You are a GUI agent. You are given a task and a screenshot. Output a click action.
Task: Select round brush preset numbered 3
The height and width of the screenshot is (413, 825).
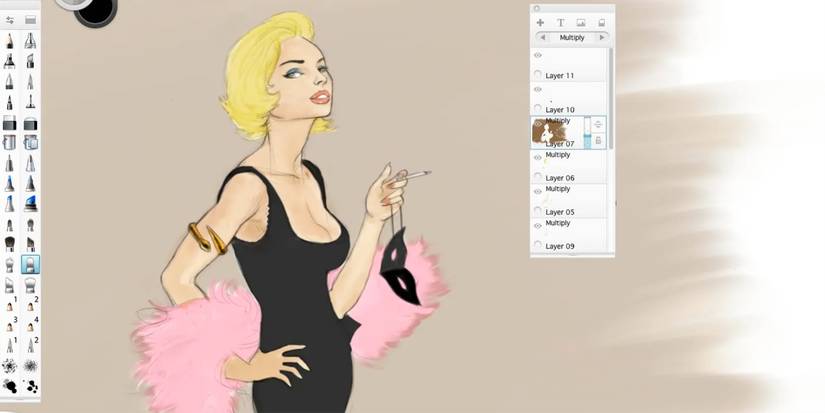click(x=11, y=326)
